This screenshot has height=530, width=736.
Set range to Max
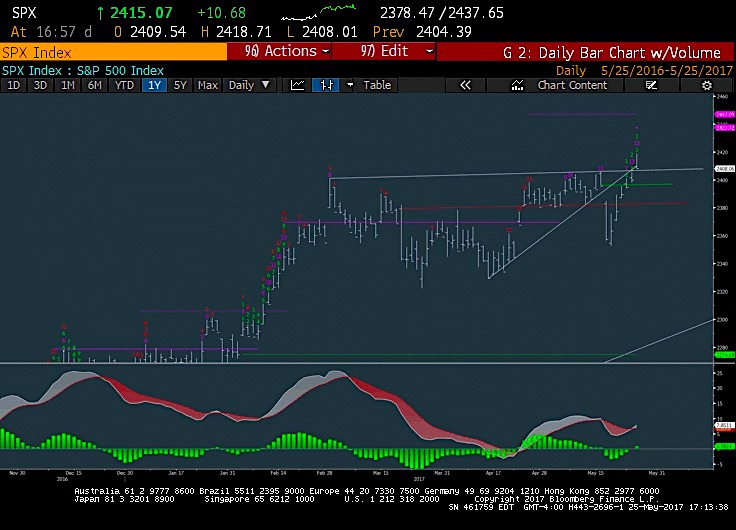207,85
